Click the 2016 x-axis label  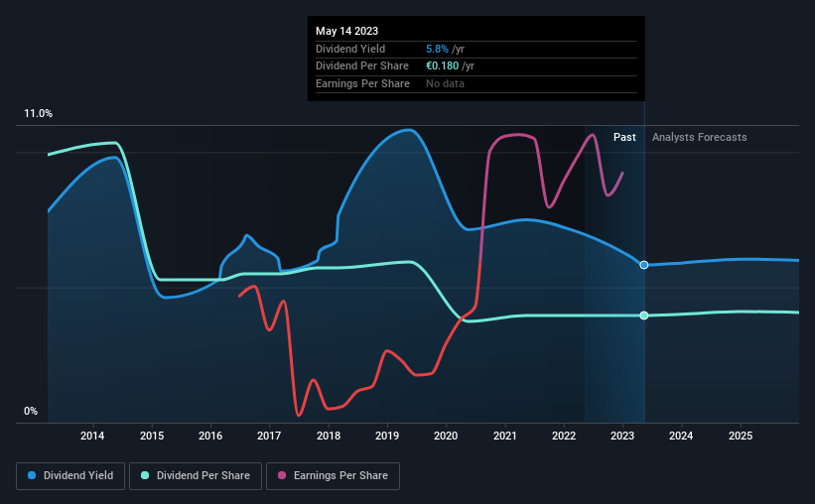click(210, 436)
